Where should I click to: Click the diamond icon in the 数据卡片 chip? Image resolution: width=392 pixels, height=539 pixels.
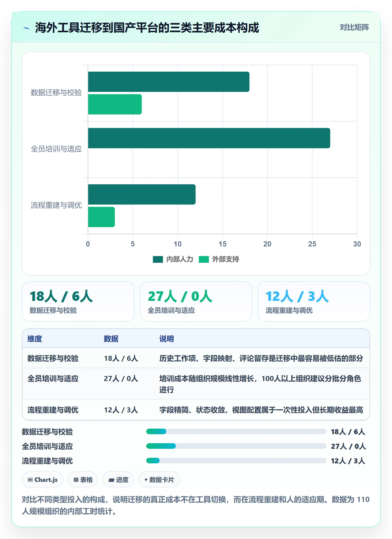pyautogui.click(x=146, y=480)
